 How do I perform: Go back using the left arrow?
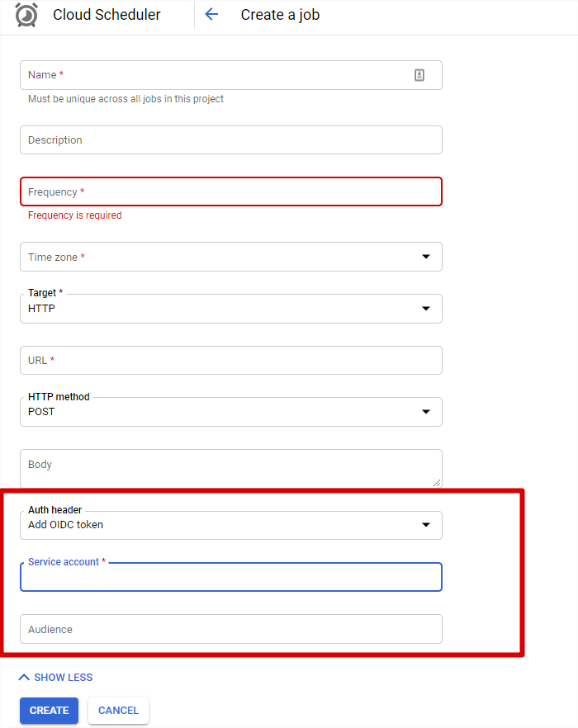211,14
